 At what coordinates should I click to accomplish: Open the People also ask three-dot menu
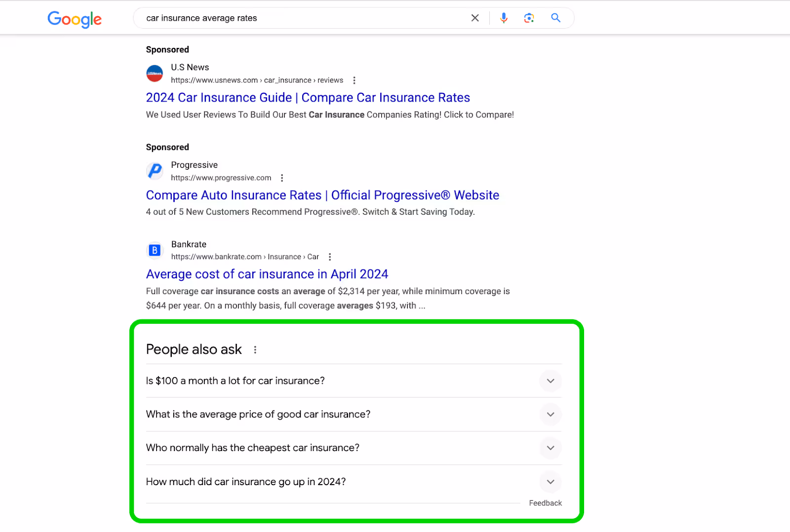pos(255,350)
